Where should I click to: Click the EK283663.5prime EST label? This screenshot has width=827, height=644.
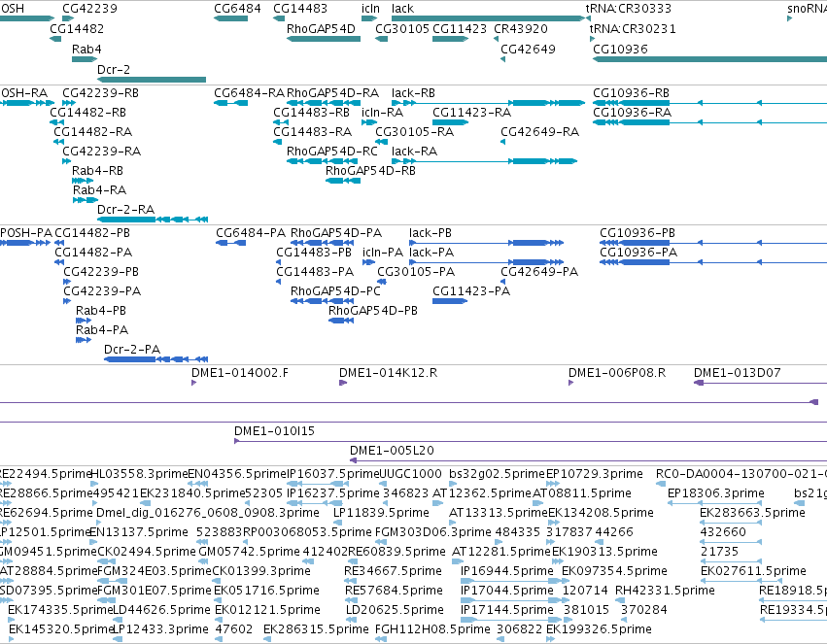(752, 513)
